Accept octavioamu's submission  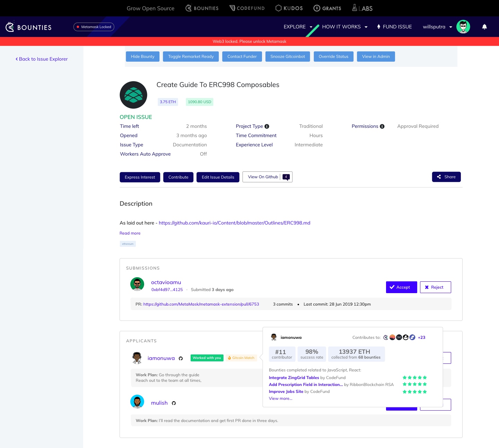pyautogui.click(x=402, y=287)
